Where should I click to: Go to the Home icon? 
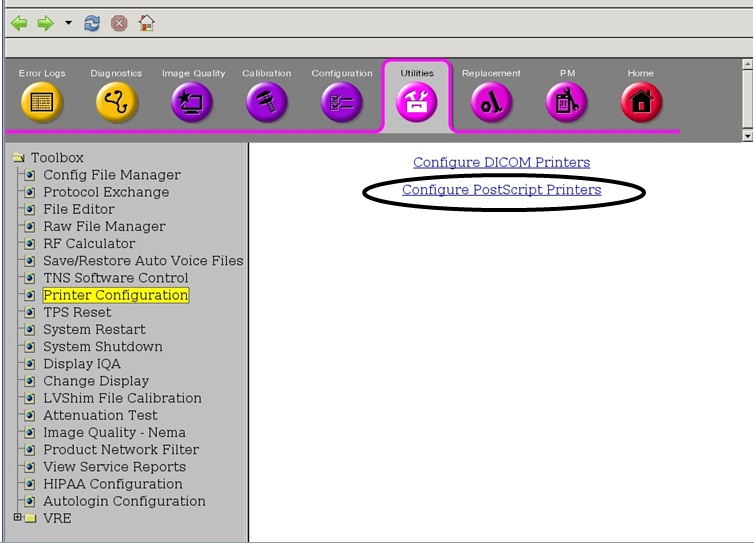click(641, 101)
